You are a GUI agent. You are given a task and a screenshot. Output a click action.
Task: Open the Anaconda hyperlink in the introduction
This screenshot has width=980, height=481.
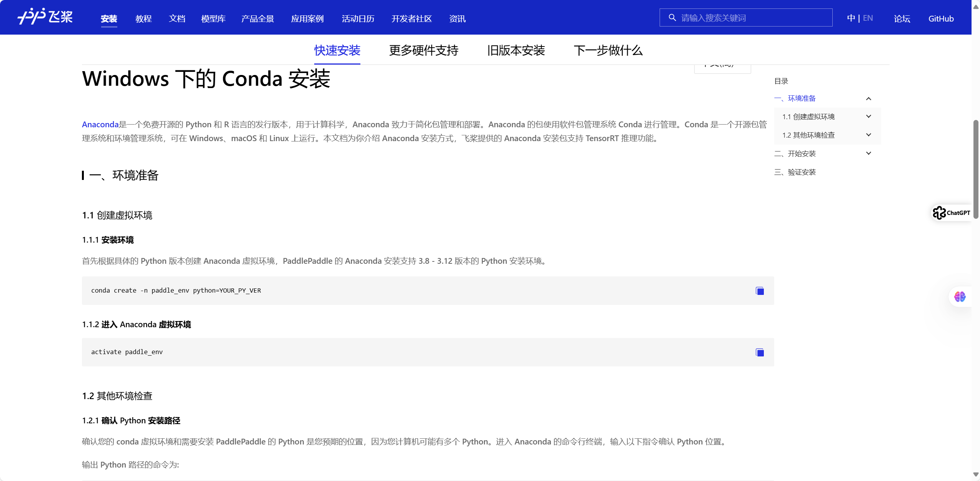[100, 125]
